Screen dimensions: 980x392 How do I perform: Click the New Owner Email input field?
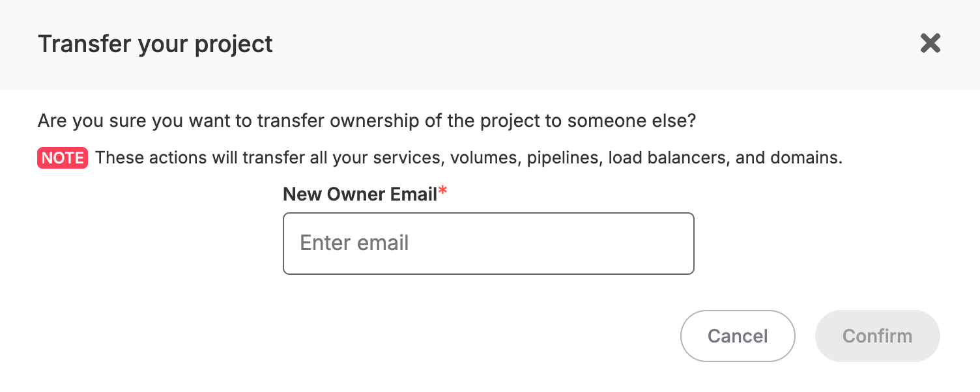point(488,244)
